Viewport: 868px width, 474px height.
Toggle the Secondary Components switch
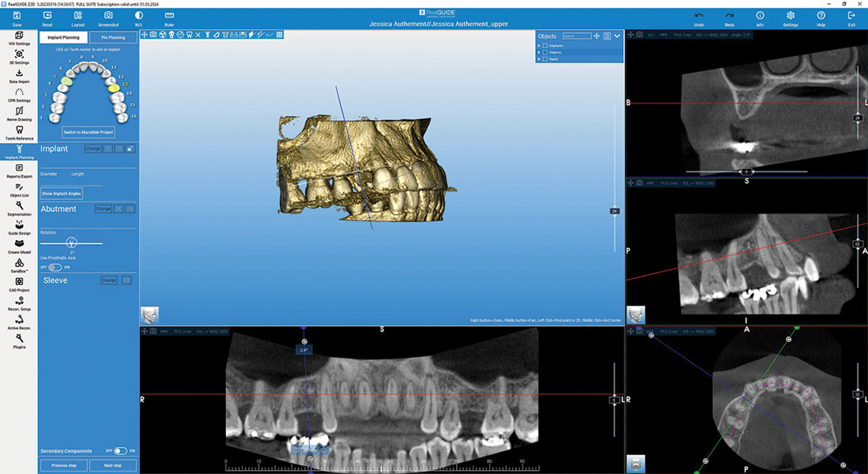(x=120, y=451)
